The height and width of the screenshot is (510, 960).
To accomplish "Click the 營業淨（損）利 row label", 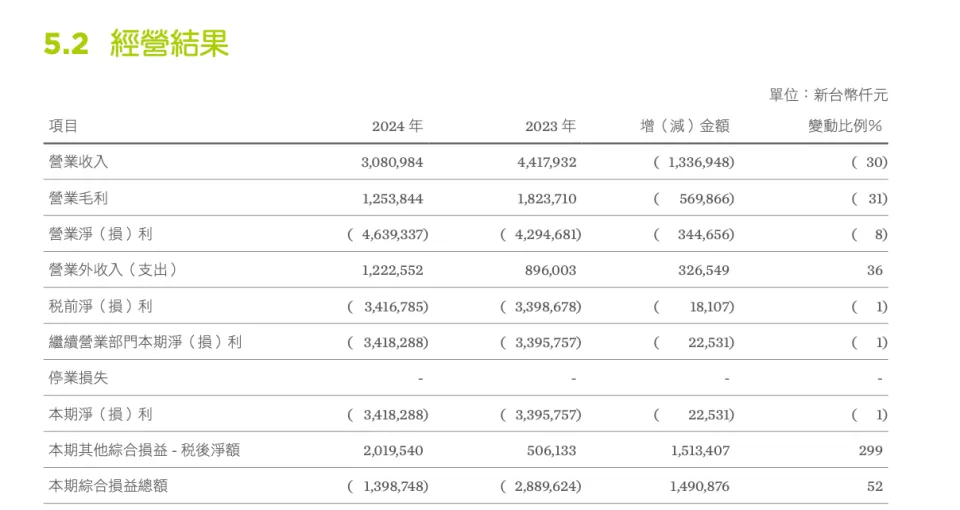I will (x=100, y=234).
